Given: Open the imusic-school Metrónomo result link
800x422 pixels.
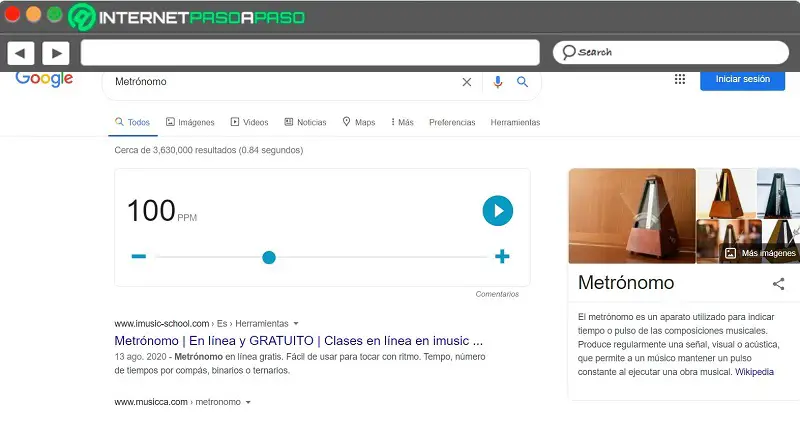Looking at the screenshot, I should (x=298, y=341).
